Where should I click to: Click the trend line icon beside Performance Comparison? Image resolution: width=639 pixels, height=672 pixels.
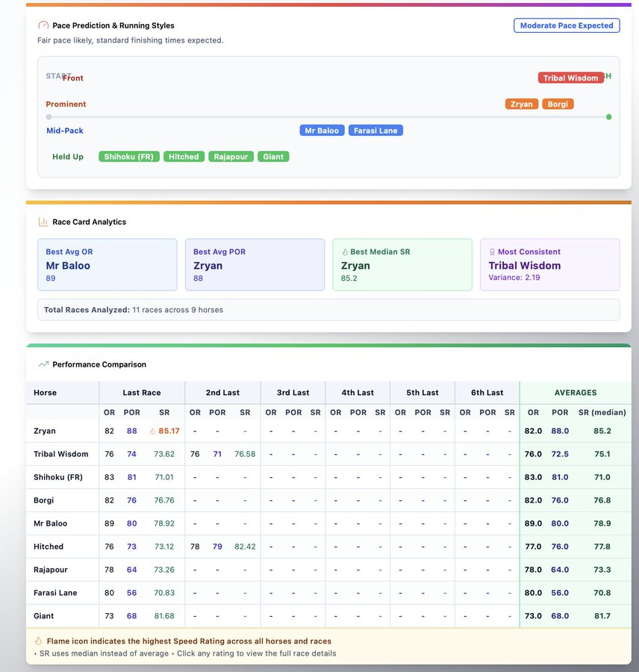pyautogui.click(x=43, y=364)
